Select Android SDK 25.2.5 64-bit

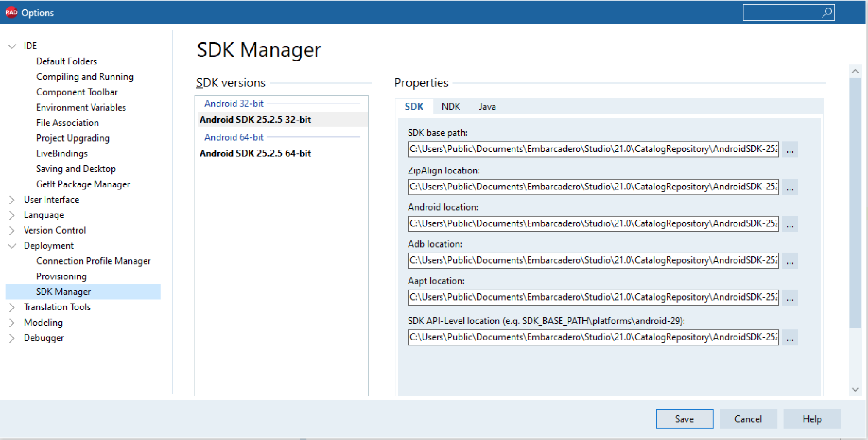(255, 153)
